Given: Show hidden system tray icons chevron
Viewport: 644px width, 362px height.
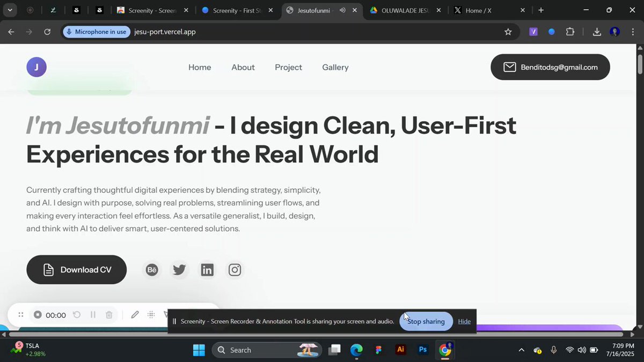Looking at the screenshot, I should [521, 350].
